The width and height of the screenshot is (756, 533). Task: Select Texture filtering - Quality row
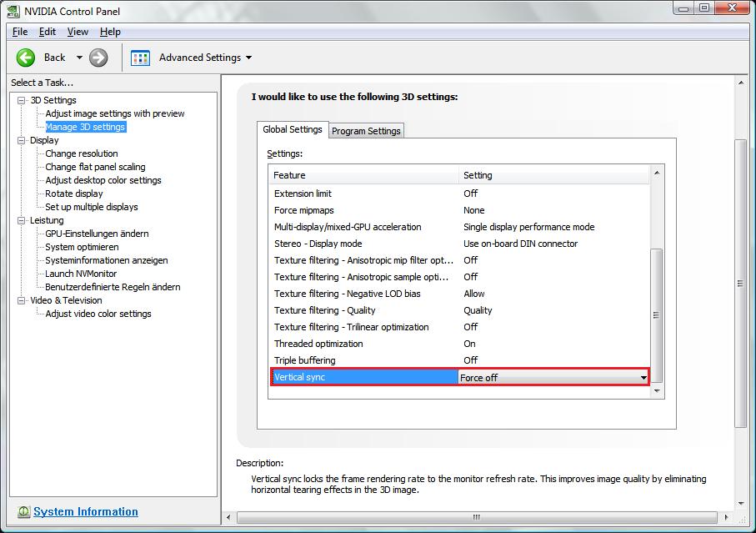(x=459, y=310)
